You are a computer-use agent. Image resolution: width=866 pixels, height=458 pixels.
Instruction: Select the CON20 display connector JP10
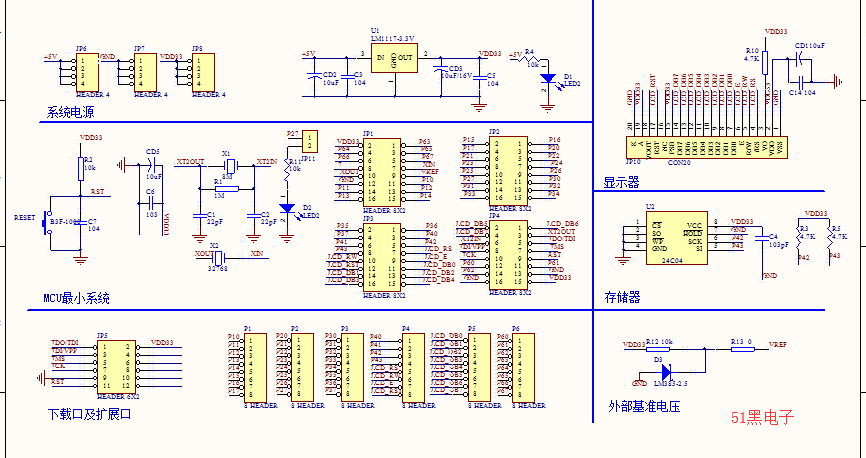coord(706,147)
